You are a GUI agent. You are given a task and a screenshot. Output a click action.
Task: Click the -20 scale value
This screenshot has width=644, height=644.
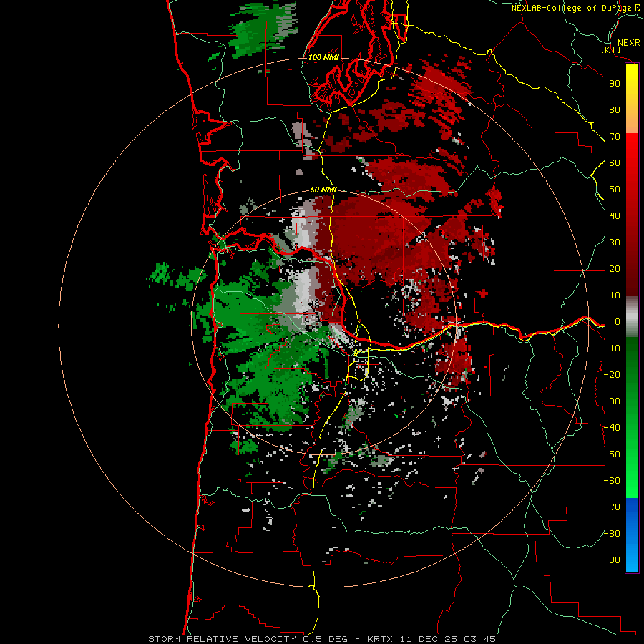coord(612,374)
